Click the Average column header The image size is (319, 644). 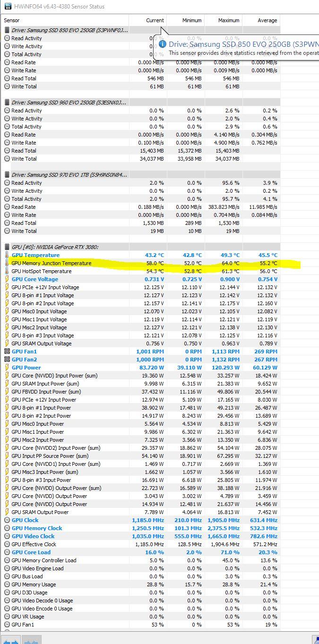[x=261, y=20]
